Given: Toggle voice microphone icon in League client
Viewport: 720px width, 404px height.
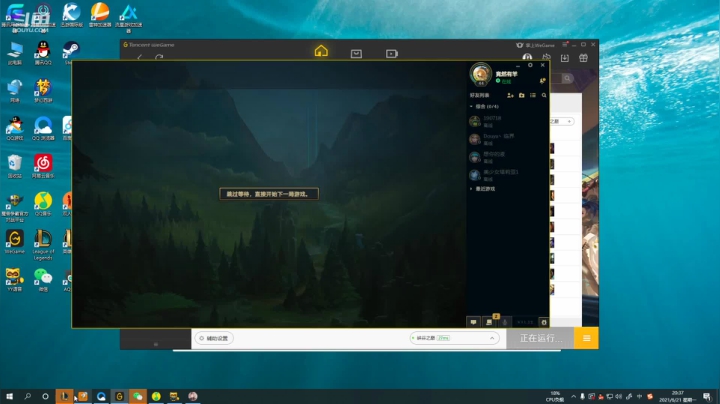Looking at the screenshot, I should tap(505, 322).
